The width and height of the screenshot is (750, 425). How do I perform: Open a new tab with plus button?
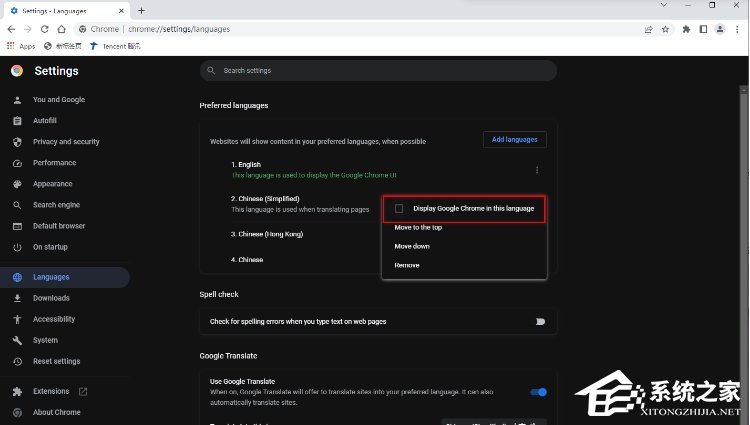[x=141, y=11]
